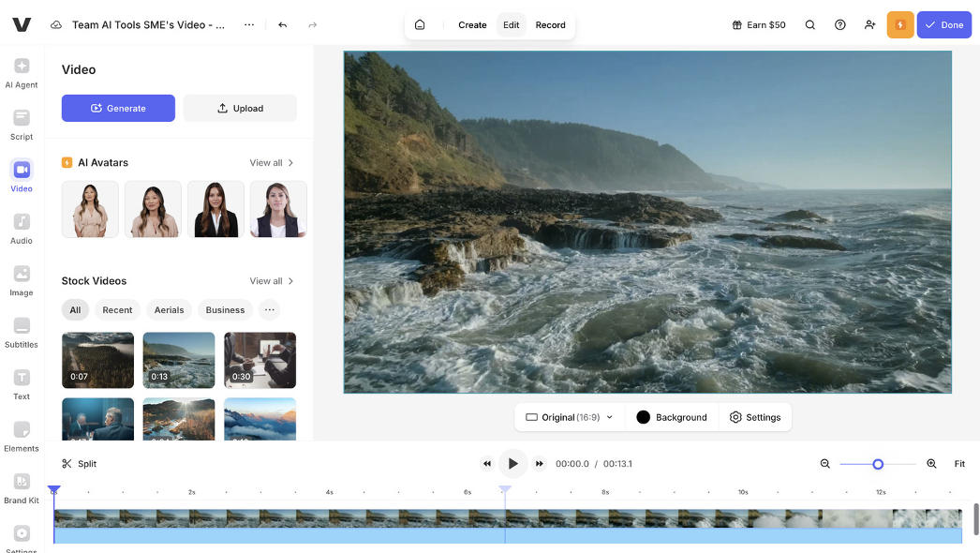Viewport: 980px width, 553px height.
Task: Expand AI Avatars View all
Action: 272,163
